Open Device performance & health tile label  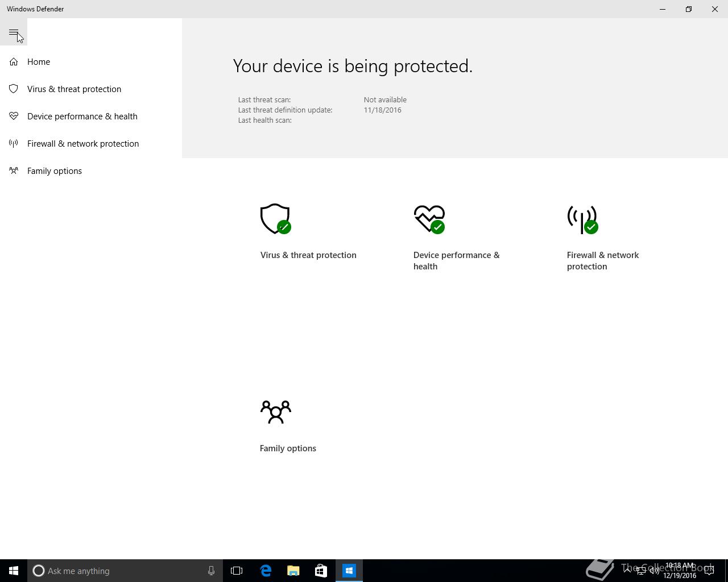(x=457, y=261)
